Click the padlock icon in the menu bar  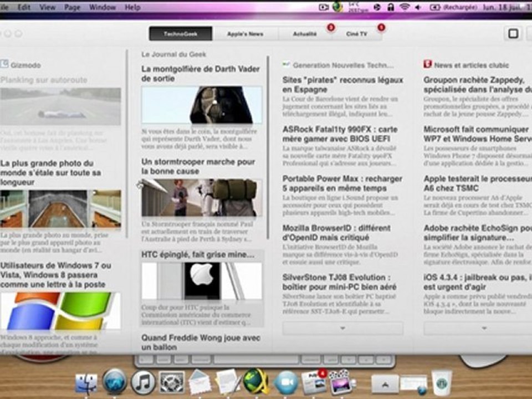pos(391,7)
